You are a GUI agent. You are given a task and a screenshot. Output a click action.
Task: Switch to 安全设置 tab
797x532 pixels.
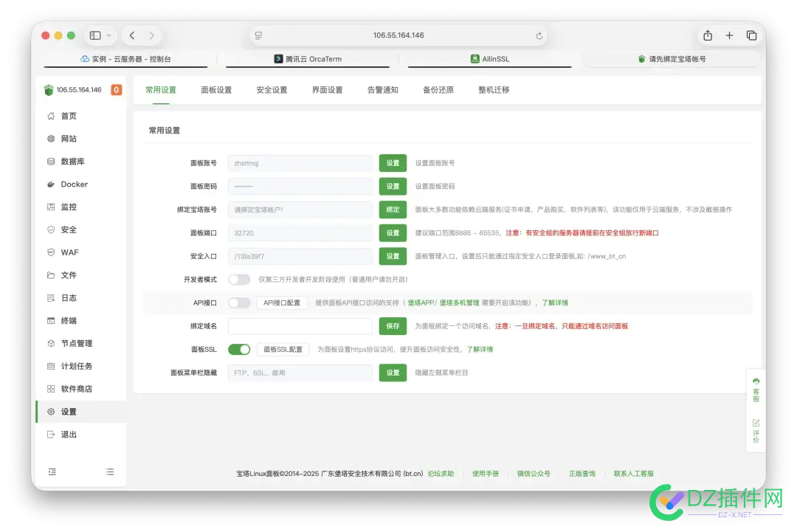coord(272,90)
